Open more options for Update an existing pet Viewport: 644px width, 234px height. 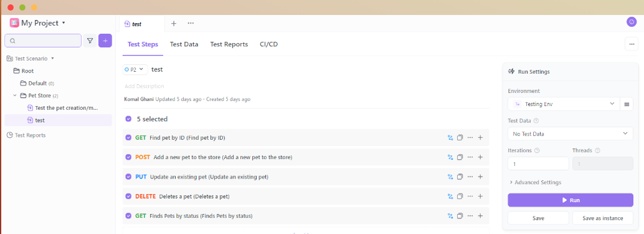point(470,177)
